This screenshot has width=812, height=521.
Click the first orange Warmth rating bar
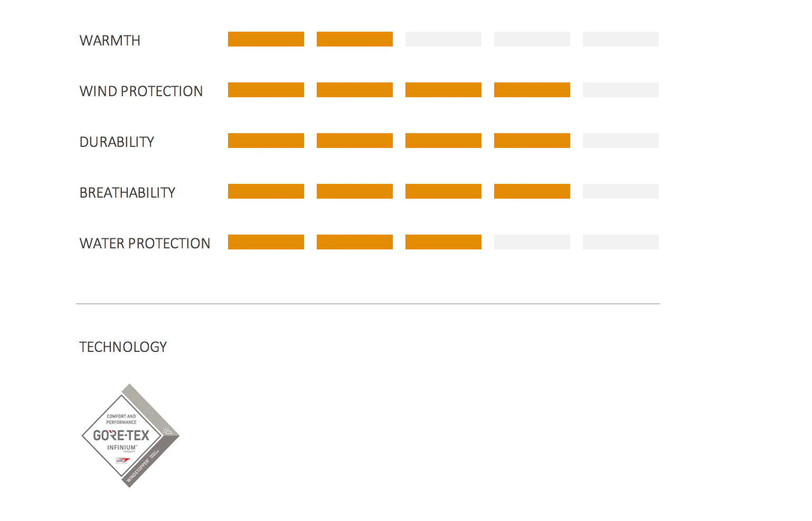[x=266, y=39]
